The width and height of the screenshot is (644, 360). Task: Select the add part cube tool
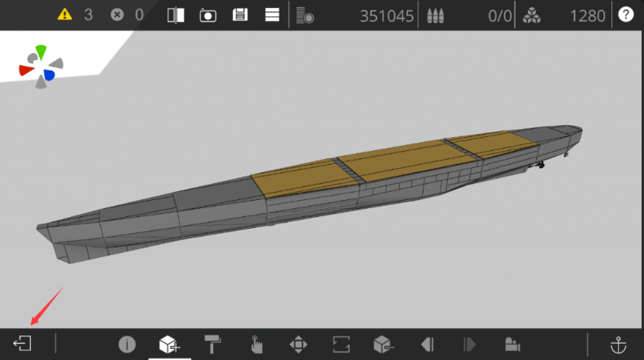click(169, 344)
